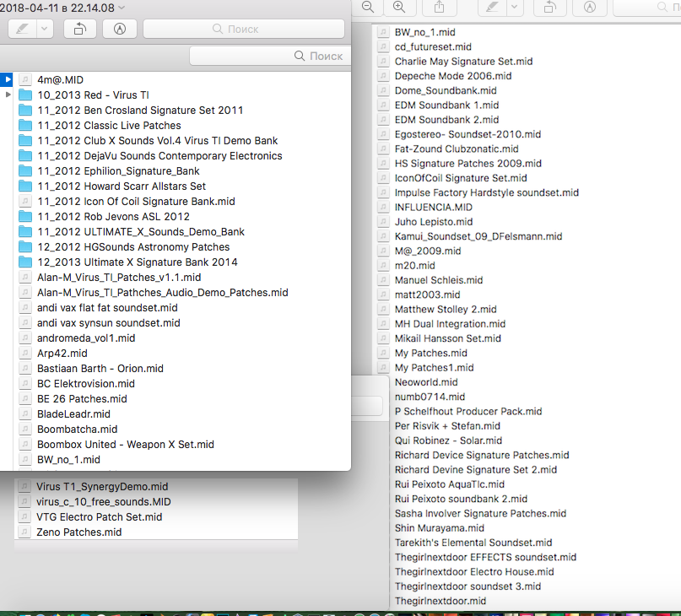Click folder icon of 11_2012 Ephilion_Signature_Bank

tap(25, 170)
